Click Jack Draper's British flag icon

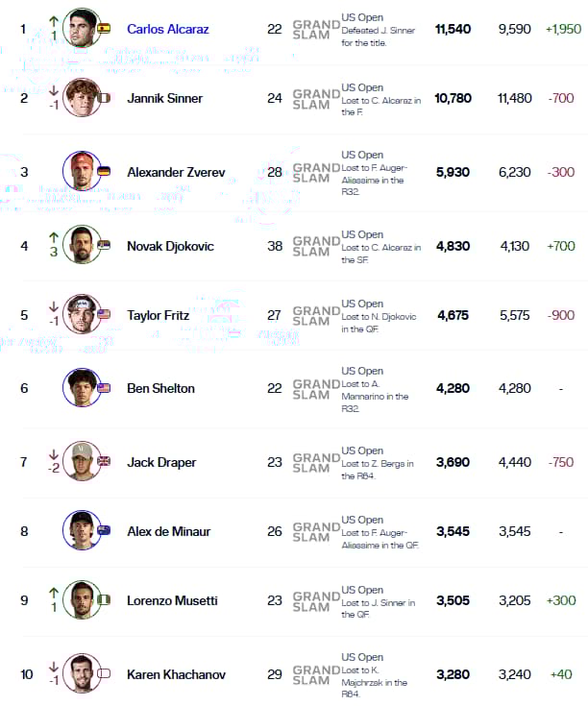(104, 461)
